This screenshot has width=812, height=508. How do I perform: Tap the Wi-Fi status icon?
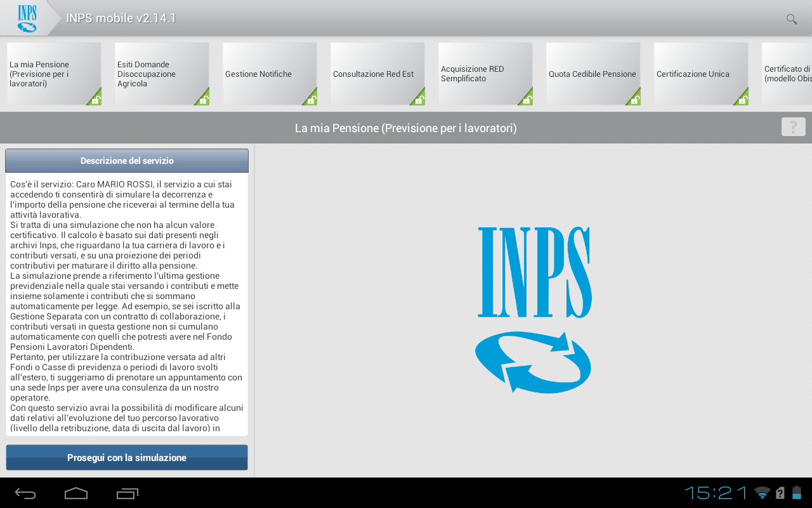click(x=763, y=493)
